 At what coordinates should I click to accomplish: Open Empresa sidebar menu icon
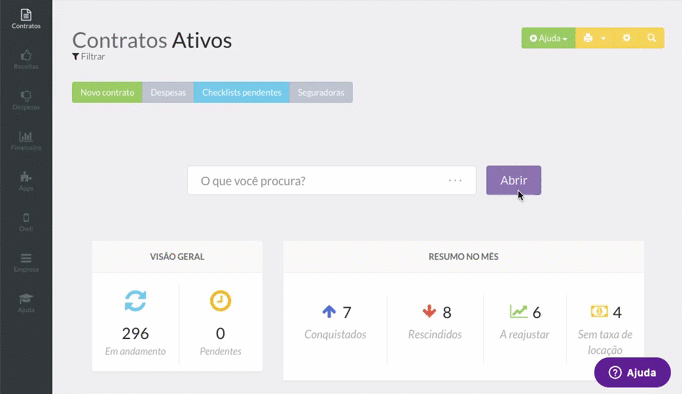(x=26, y=262)
